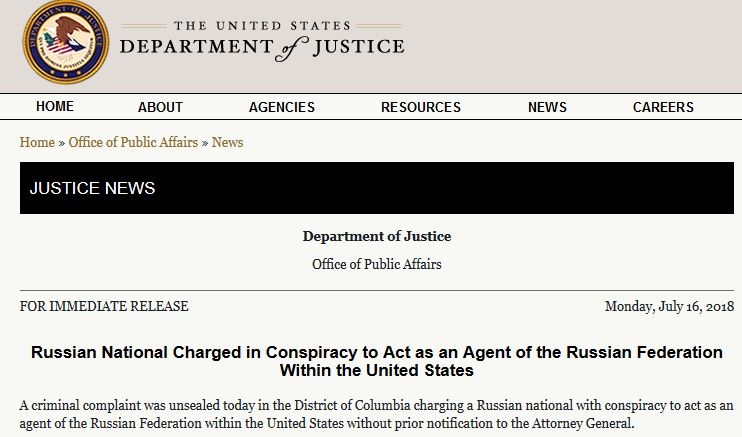Click the Office of Public Affairs subheading
The height and width of the screenshot is (437, 742).
click(377, 264)
